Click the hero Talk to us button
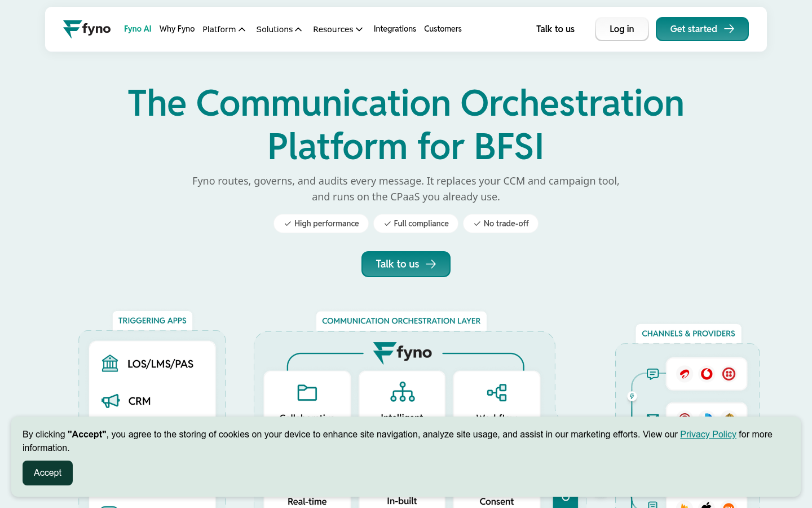 coord(406,264)
